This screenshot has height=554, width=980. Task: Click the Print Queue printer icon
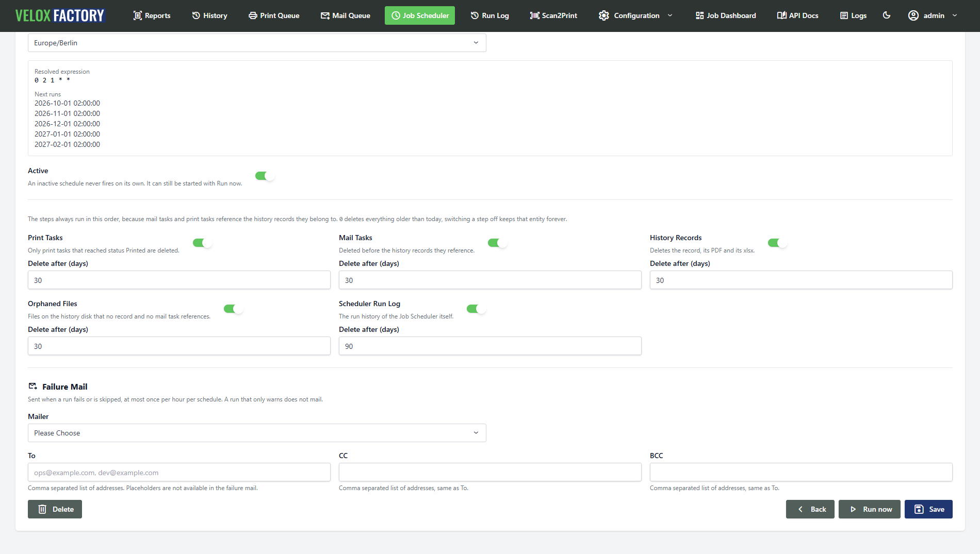point(253,15)
